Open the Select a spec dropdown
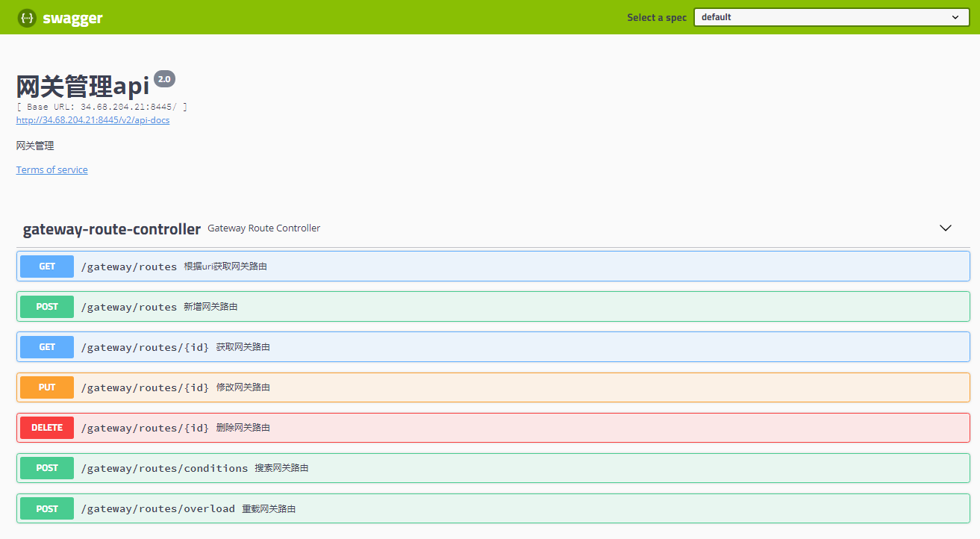The height and width of the screenshot is (539, 980). pyautogui.click(x=831, y=17)
